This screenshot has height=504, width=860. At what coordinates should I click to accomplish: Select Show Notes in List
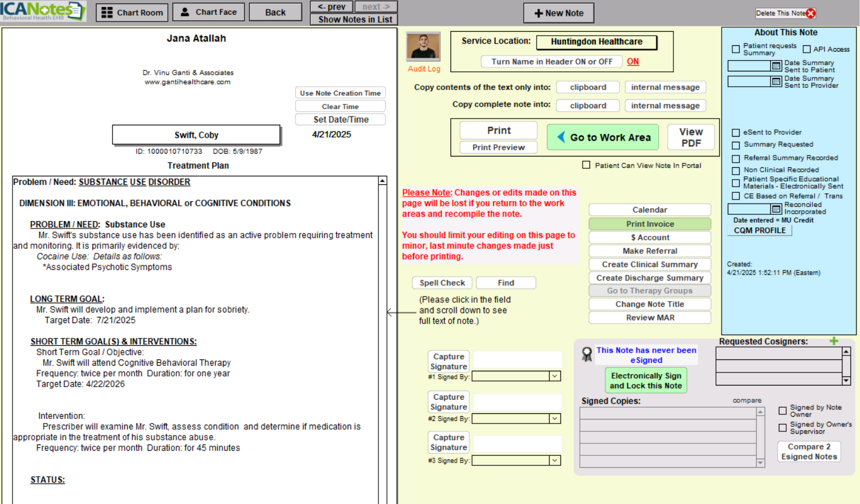[x=355, y=19]
